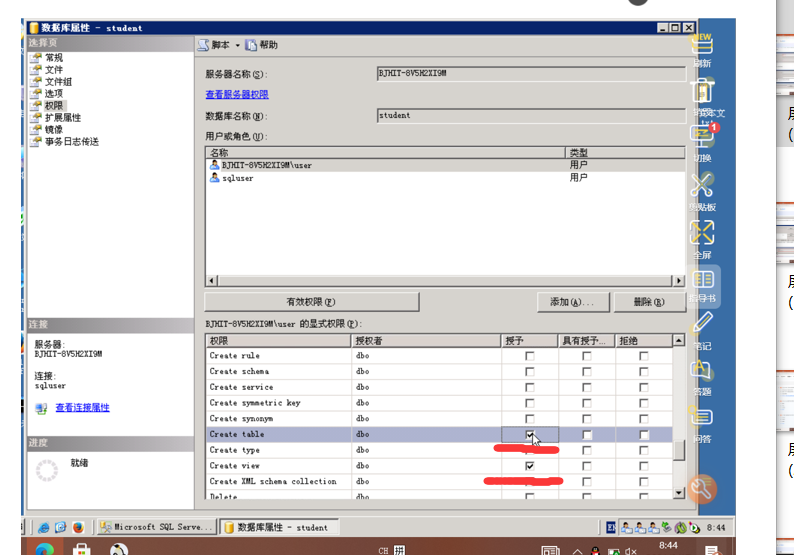This screenshot has width=794, height=555.
Task: Toggle 授予 checkbox for Create rule
Action: [530, 356]
